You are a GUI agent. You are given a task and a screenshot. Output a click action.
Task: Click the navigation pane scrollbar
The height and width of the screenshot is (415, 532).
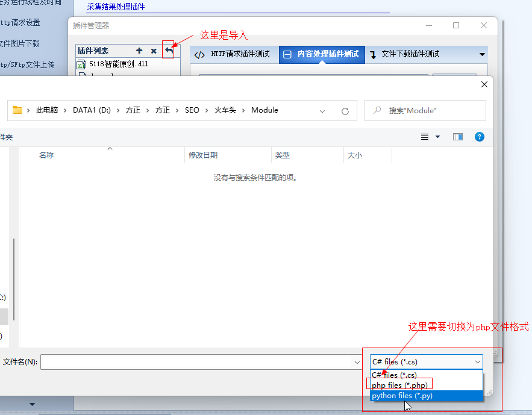coord(14,279)
